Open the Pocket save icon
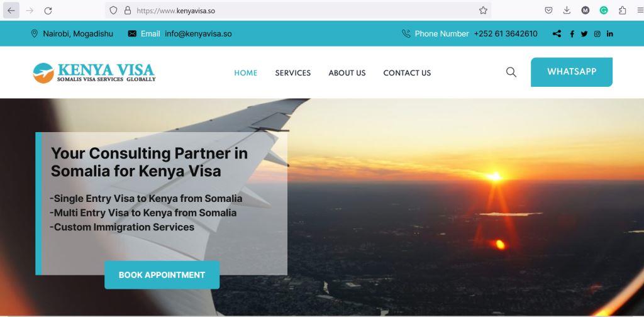644x317 pixels. 548,11
